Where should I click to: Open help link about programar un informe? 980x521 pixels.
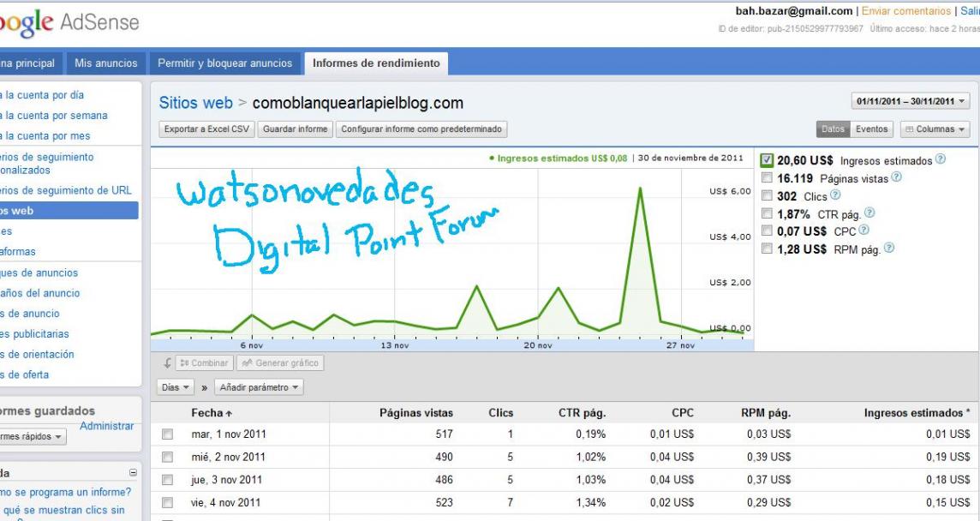(x=66, y=492)
